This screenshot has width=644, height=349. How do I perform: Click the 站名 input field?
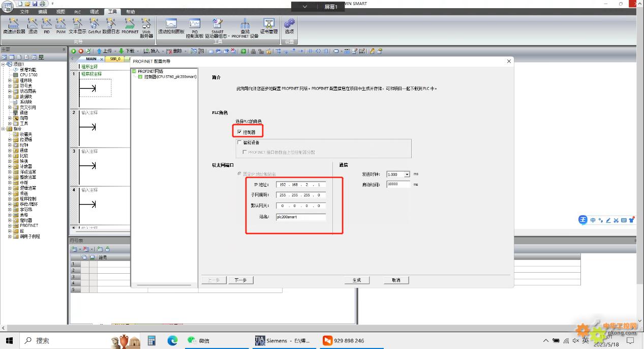coord(300,217)
